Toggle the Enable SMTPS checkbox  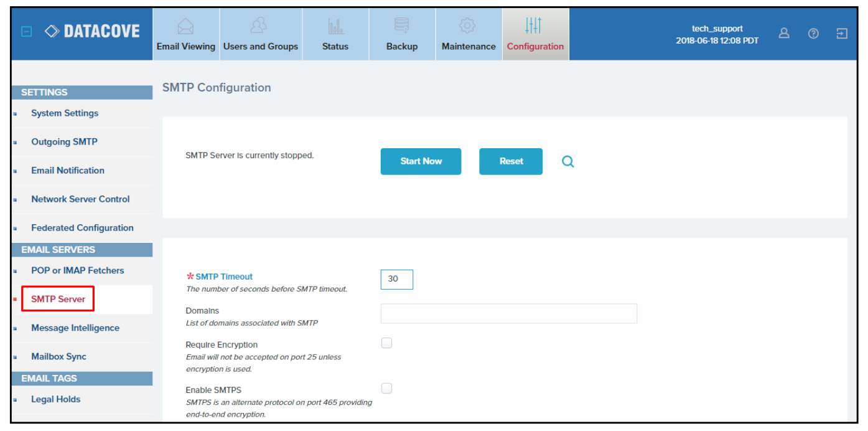click(386, 389)
